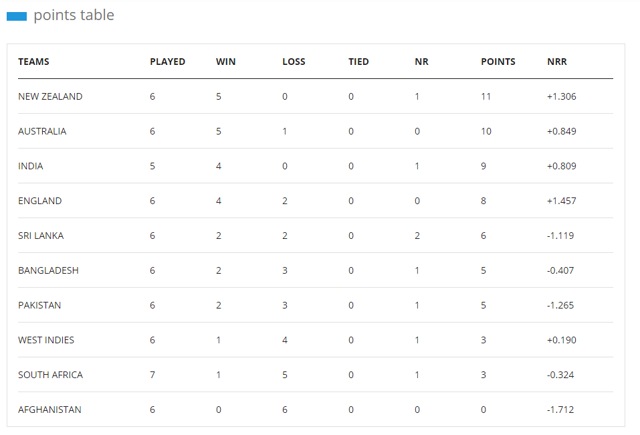The width and height of the screenshot is (640, 435).
Task: Click the points table heading
Action: (x=74, y=15)
